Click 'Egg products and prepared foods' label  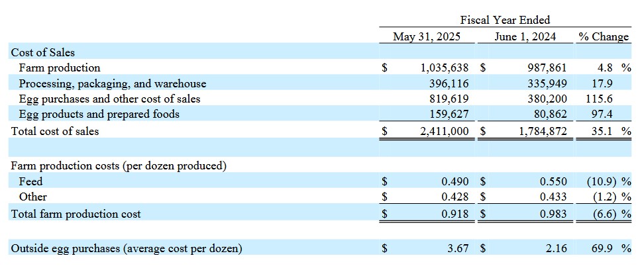tap(99, 114)
